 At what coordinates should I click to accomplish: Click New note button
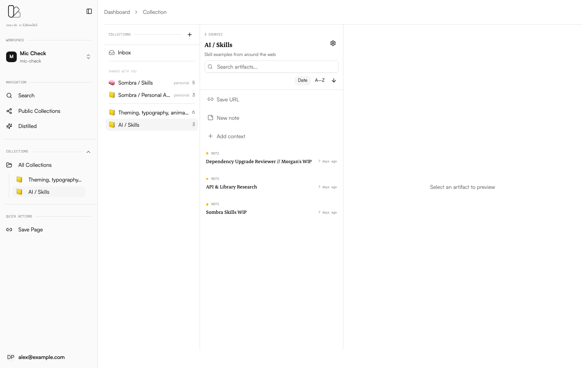click(x=227, y=118)
